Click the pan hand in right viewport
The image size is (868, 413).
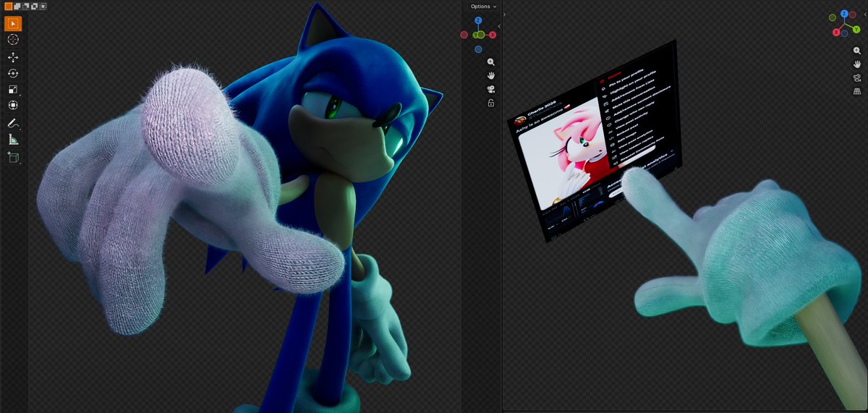pos(857,64)
